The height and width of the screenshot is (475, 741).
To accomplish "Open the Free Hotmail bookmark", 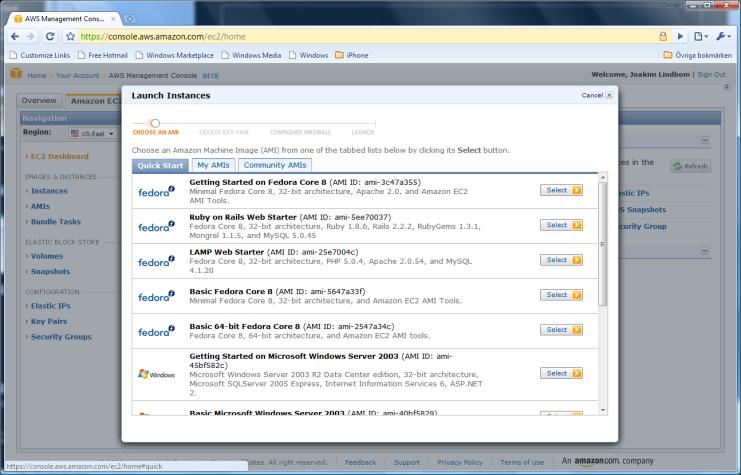I will pos(103,55).
